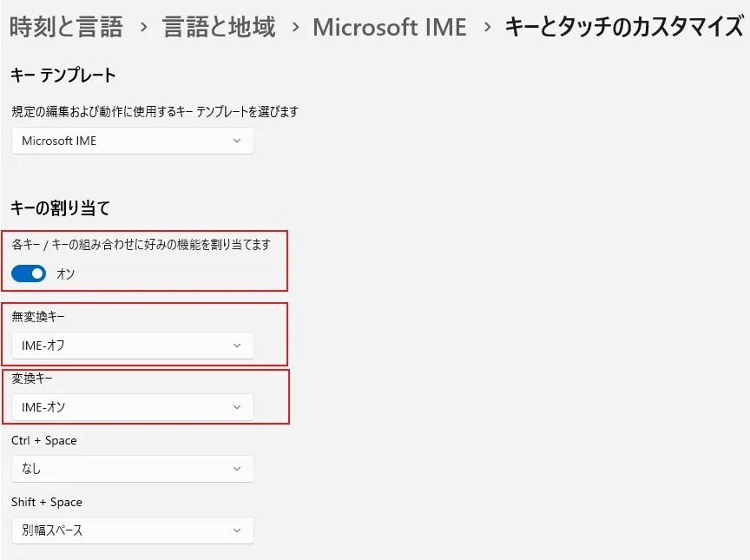Click chevron arrow on Ctrl + Space dropdown
This screenshot has width=750, height=560.
click(237, 469)
